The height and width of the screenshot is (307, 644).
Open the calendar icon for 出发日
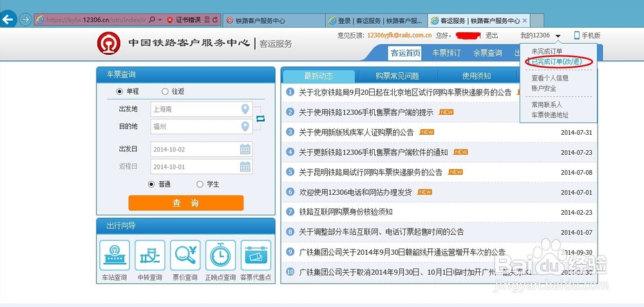[x=245, y=150]
